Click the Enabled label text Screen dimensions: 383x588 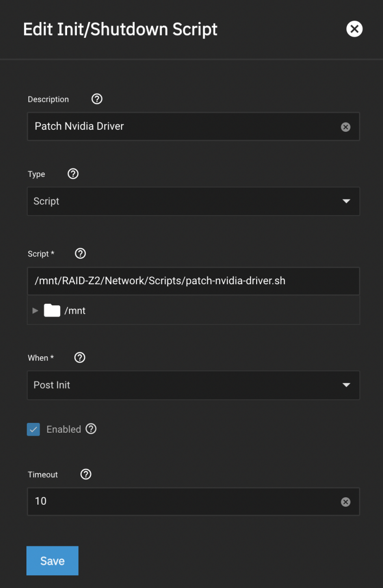coord(64,429)
